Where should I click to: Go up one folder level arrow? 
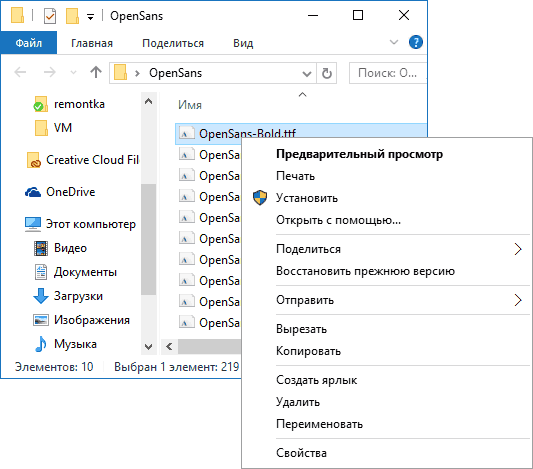click(96, 72)
